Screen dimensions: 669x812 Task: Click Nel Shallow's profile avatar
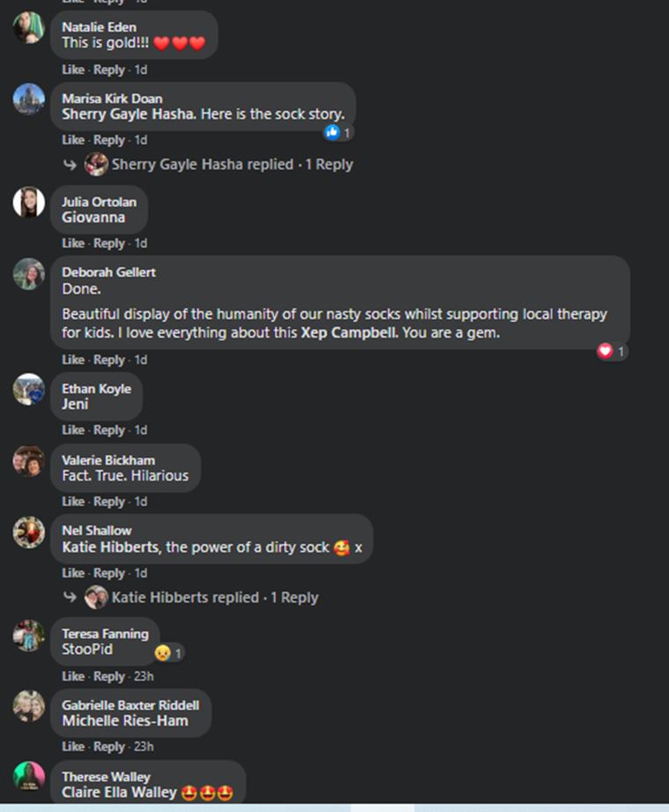[29, 532]
